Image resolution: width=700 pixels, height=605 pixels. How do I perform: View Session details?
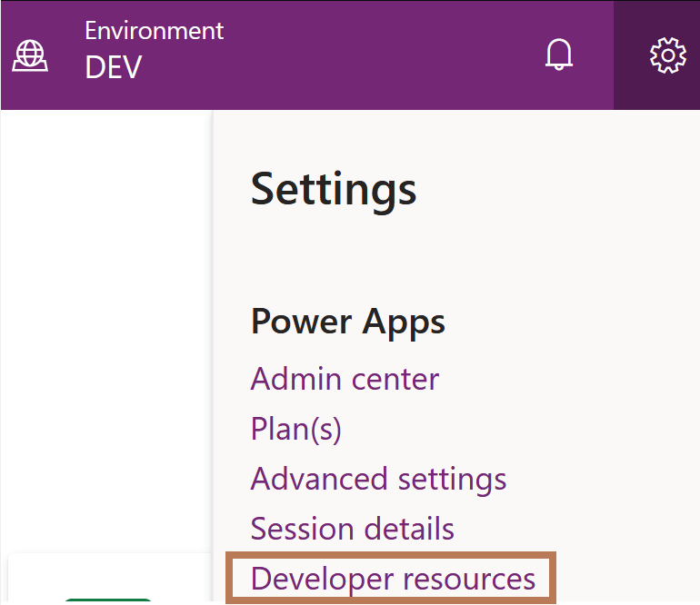(352, 528)
